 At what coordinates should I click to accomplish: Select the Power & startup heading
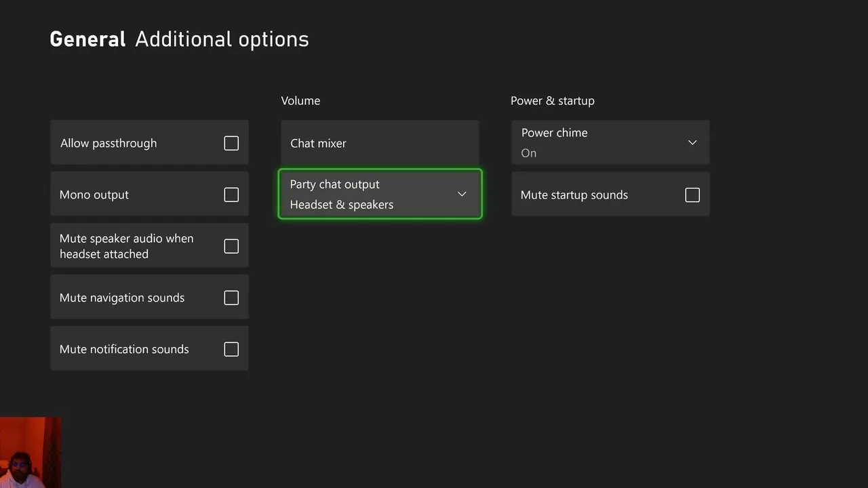coord(552,100)
